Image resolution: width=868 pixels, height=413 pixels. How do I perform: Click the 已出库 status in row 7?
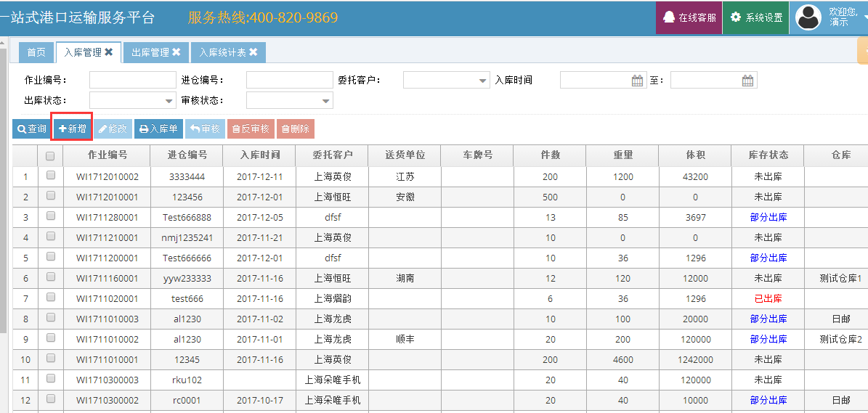(x=768, y=298)
